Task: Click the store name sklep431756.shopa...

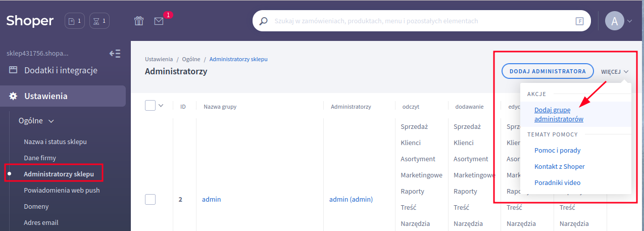Action: (x=37, y=53)
